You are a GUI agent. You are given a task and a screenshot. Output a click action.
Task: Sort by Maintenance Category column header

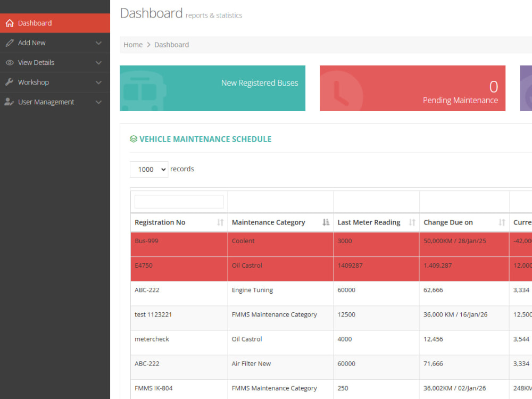tap(280, 222)
